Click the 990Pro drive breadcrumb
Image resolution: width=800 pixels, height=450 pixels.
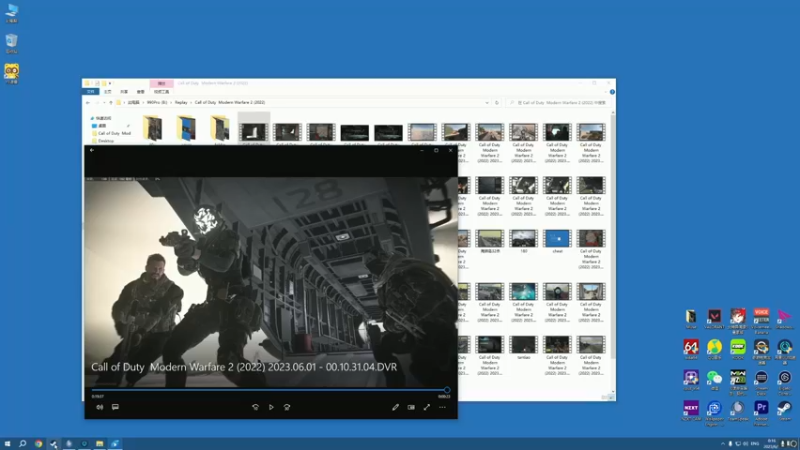pos(157,103)
